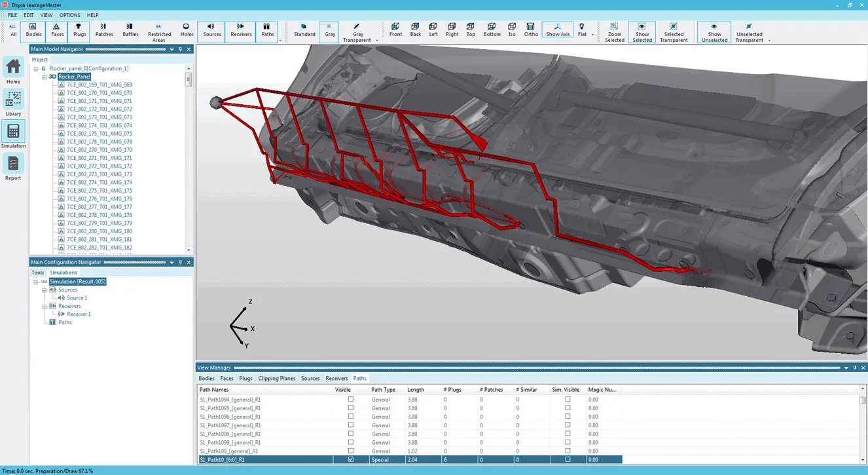868x475 pixels.
Task: Set the Bottom view
Action: pyautogui.click(x=492, y=30)
